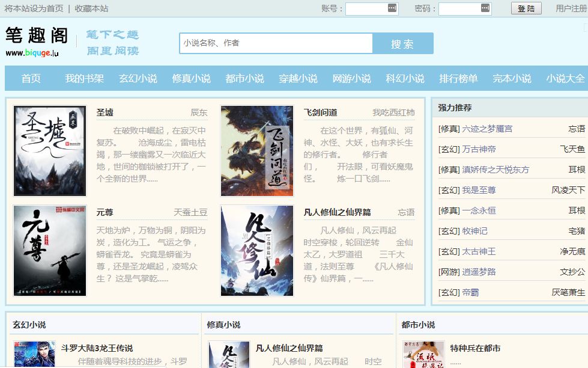Open 我的书架 in navigation bar
588x368 pixels.
(84, 79)
